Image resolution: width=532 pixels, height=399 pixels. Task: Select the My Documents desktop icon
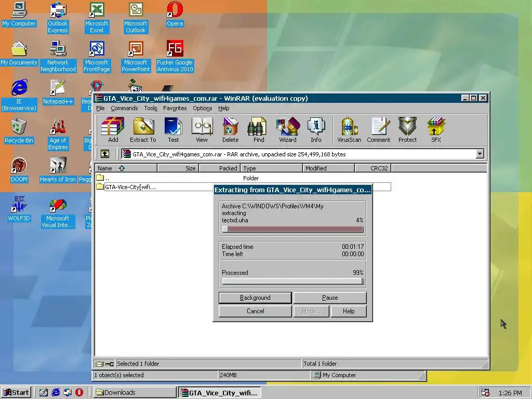coord(19,54)
